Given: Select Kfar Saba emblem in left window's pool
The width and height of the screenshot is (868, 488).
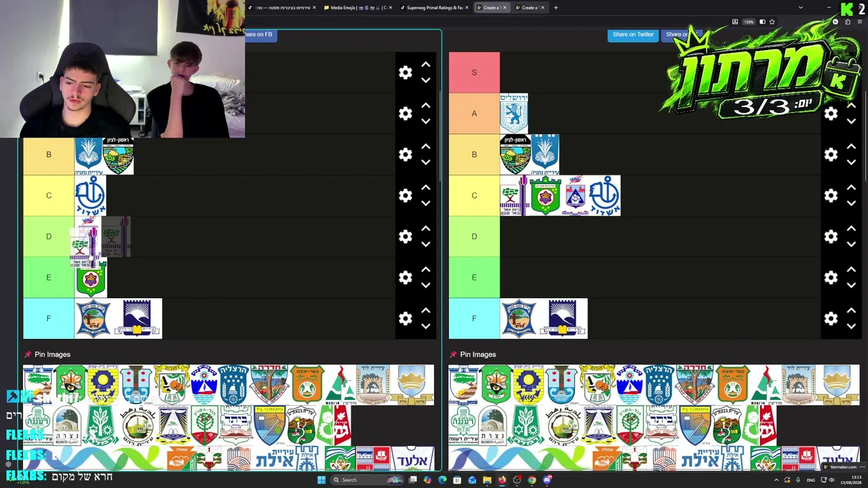Looking at the screenshot, I should point(307,384).
